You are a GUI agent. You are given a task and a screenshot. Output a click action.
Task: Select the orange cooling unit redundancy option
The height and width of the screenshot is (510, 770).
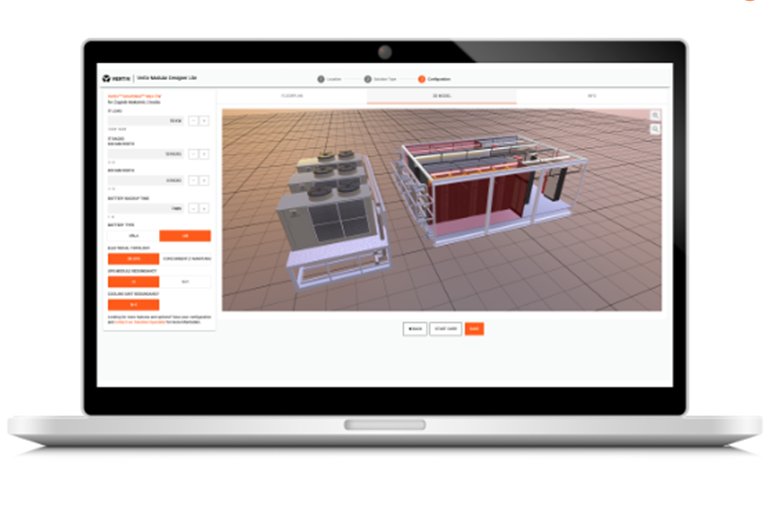(x=133, y=305)
